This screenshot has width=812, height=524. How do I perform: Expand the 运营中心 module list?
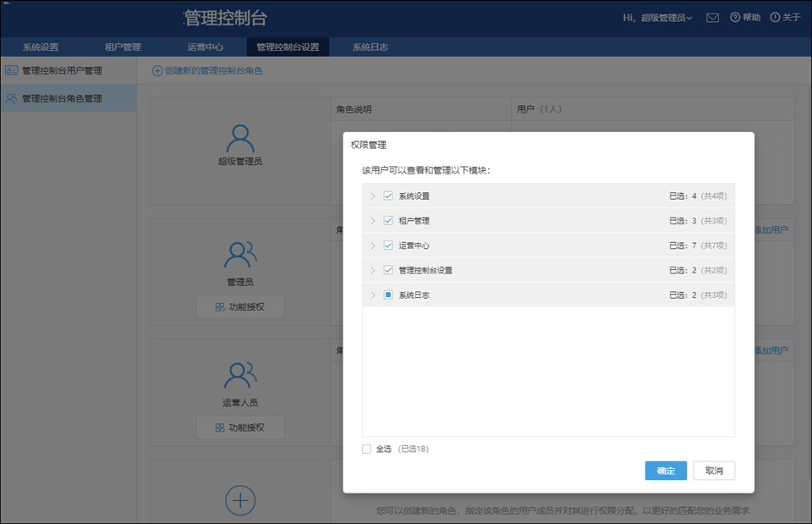(372, 245)
